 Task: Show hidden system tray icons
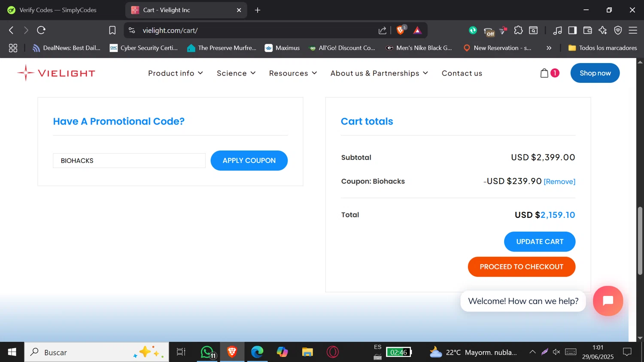pos(532,352)
